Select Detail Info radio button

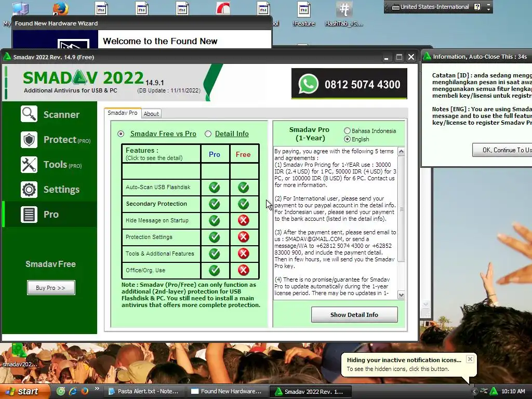pos(208,134)
